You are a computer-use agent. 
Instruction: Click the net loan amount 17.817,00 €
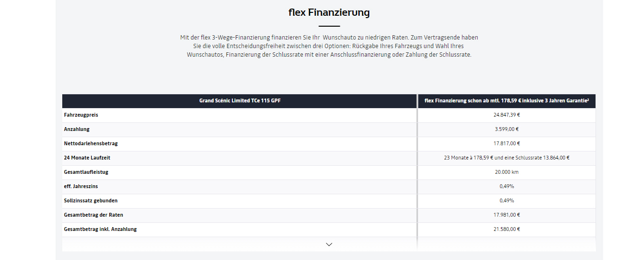pos(507,143)
